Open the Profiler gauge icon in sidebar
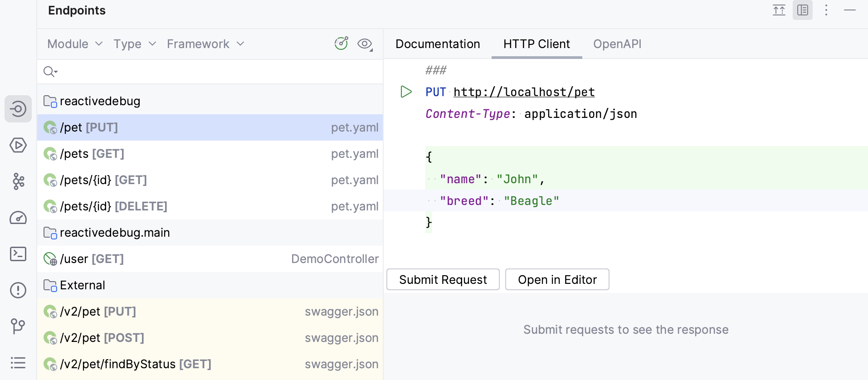 click(18, 218)
